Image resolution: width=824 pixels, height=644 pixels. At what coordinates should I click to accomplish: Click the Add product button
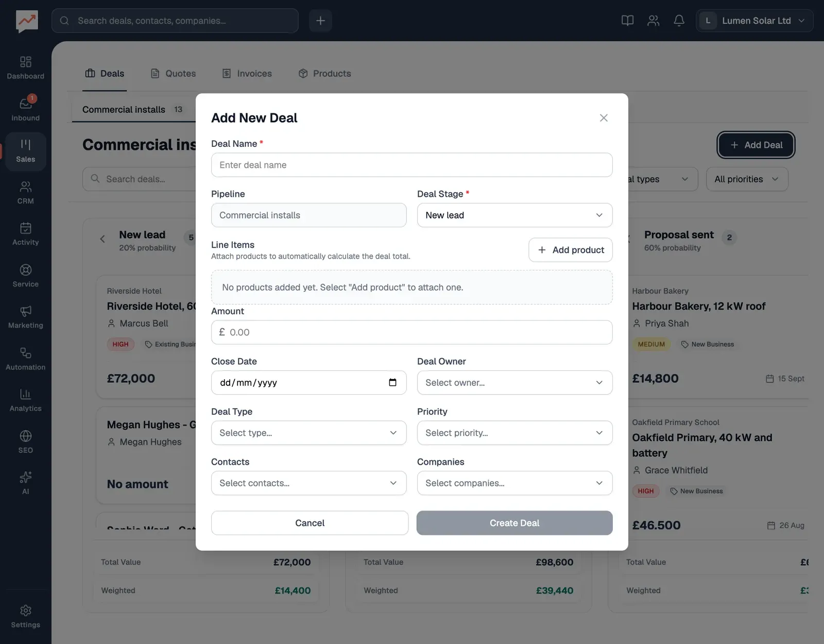click(571, 250)
